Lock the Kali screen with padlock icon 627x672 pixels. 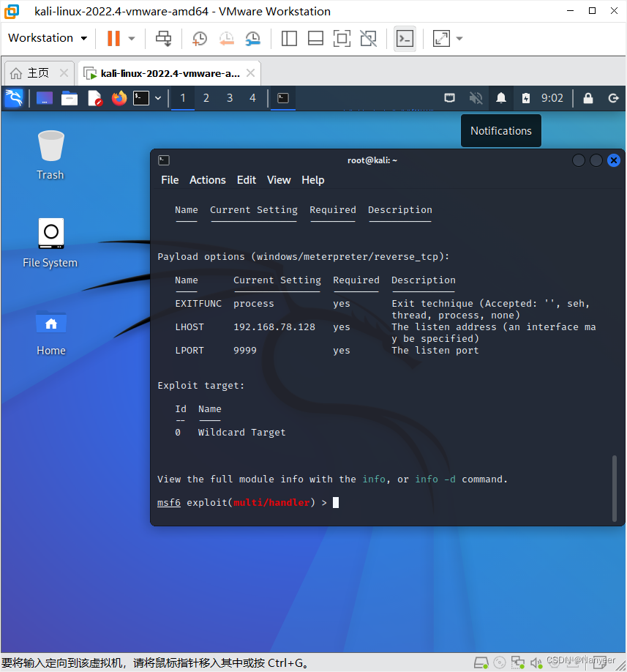click(x=588, y=98)
